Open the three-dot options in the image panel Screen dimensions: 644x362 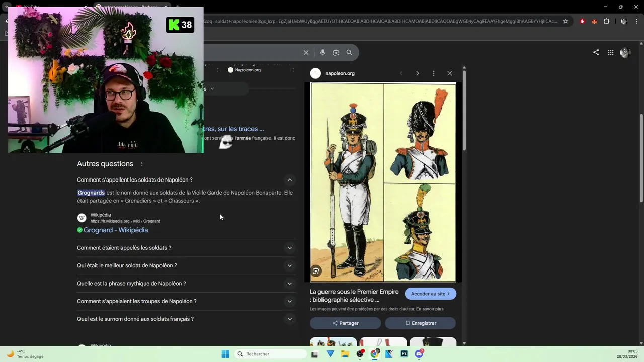433,73
